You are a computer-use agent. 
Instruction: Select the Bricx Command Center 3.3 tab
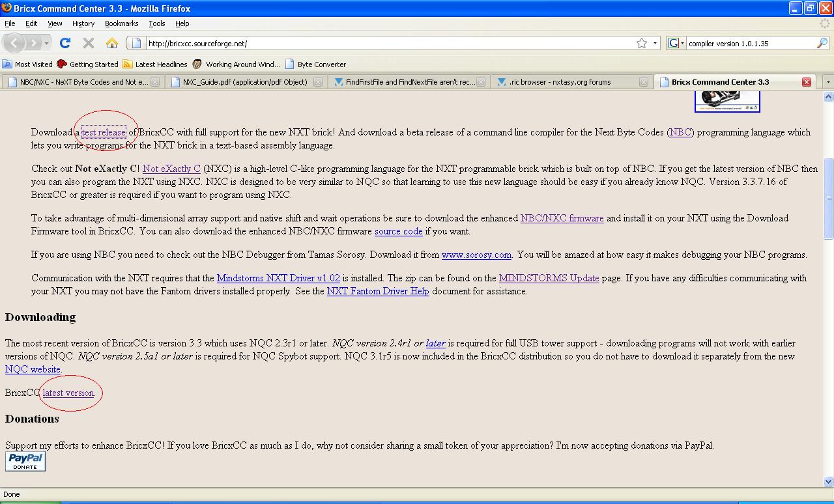coord(735,82)
